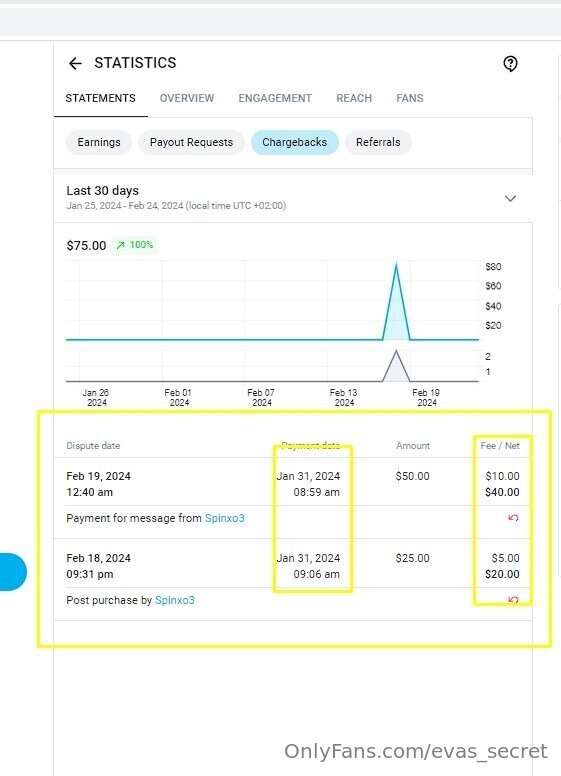Click the '$20.00' net value
Viewport: 561px width, 776px height.
point(502,575)
